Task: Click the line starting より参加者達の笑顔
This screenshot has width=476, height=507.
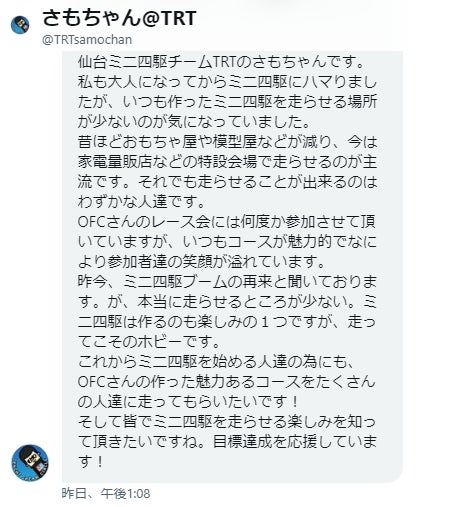Action: (x=201, y=262)
